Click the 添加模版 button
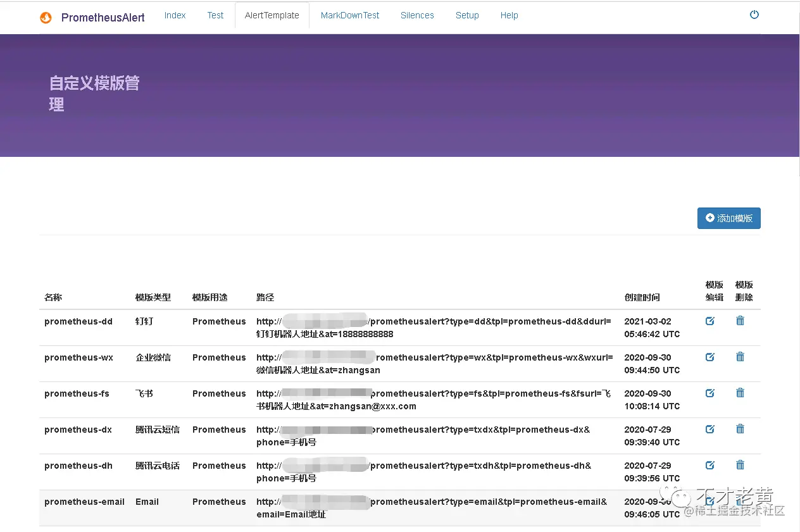This screenshot has height=532, width=800. click(x=729, y=218)
